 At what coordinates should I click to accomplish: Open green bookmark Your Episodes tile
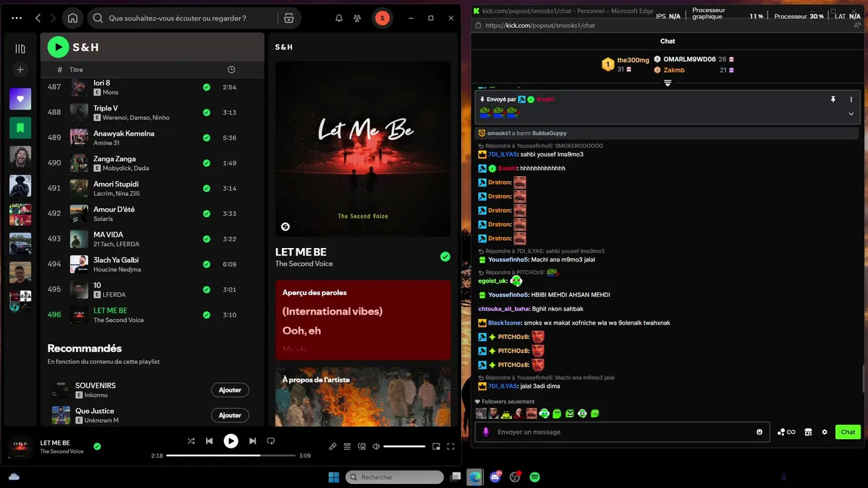20,127
